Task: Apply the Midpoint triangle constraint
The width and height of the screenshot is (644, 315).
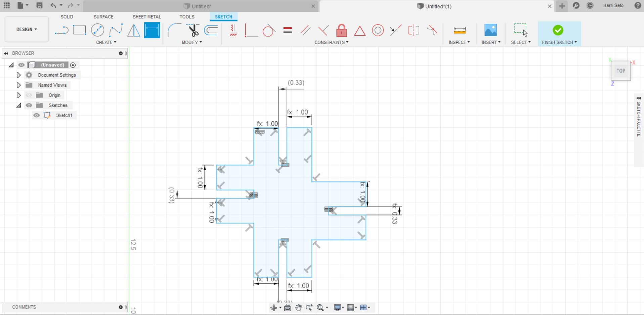Action: [360, 31]
